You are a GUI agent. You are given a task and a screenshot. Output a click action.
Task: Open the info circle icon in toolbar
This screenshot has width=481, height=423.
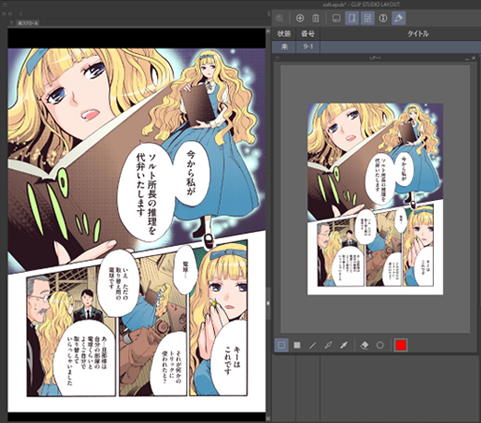pos(383,18)
